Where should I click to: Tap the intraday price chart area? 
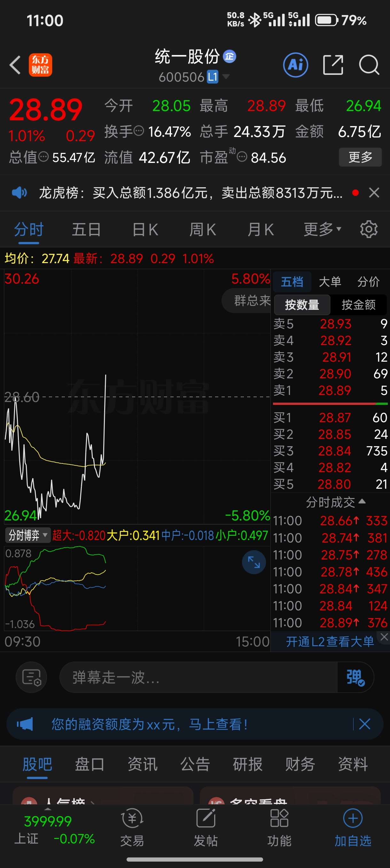(137, 397)
